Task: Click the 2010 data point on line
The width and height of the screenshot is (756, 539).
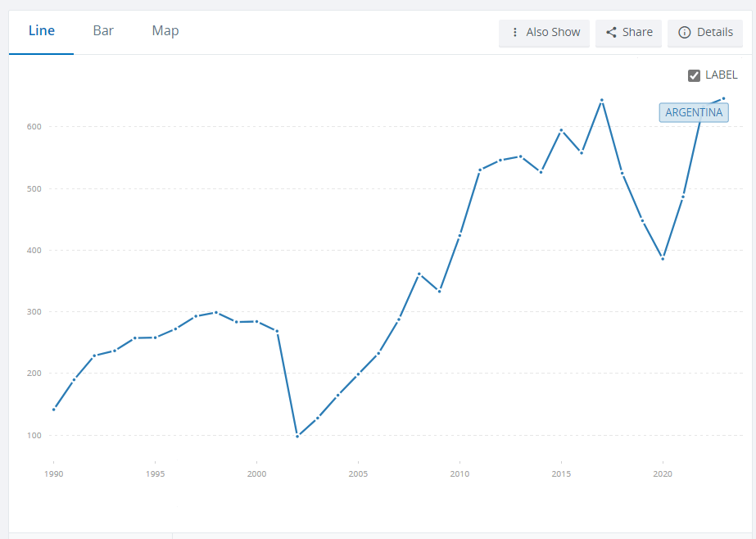Action: click(x=459, y=235)
